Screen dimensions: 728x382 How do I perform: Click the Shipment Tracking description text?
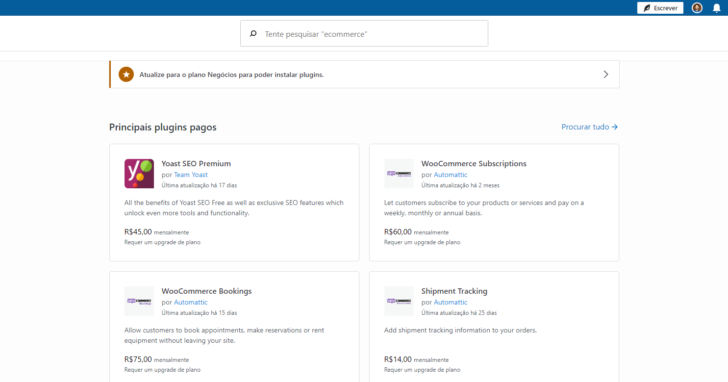click(x=460, y=330)
